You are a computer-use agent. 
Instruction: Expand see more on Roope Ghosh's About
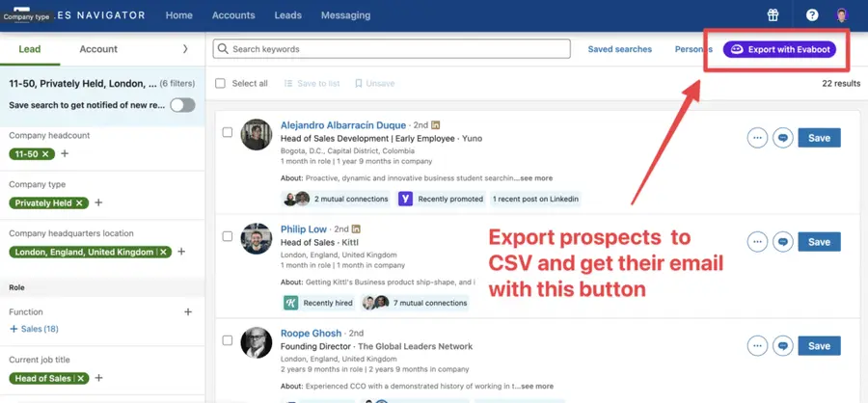(x=536, y=387)
